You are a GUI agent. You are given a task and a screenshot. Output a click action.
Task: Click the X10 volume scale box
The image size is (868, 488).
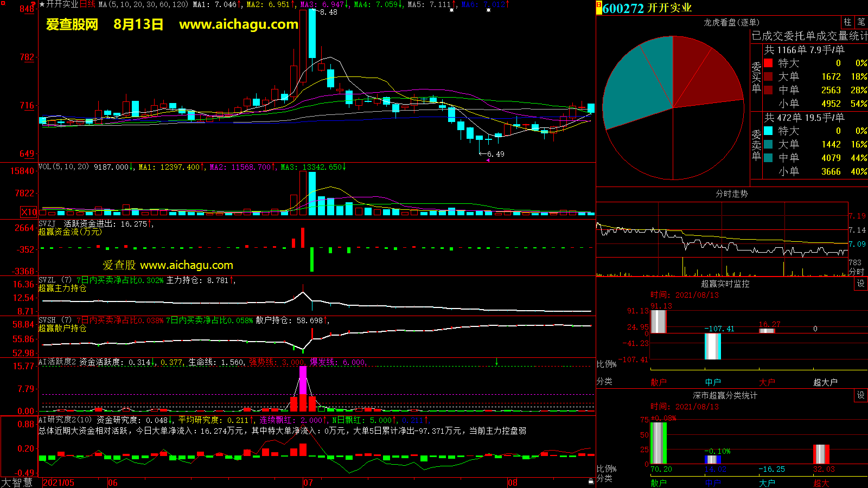coord(29,212)
